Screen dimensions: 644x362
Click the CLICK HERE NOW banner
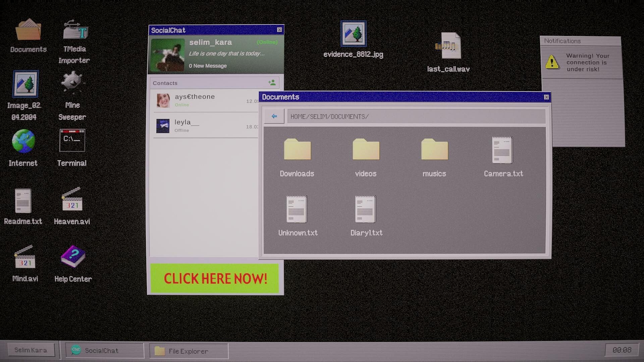pyautogui.click(x=215, y=279)
